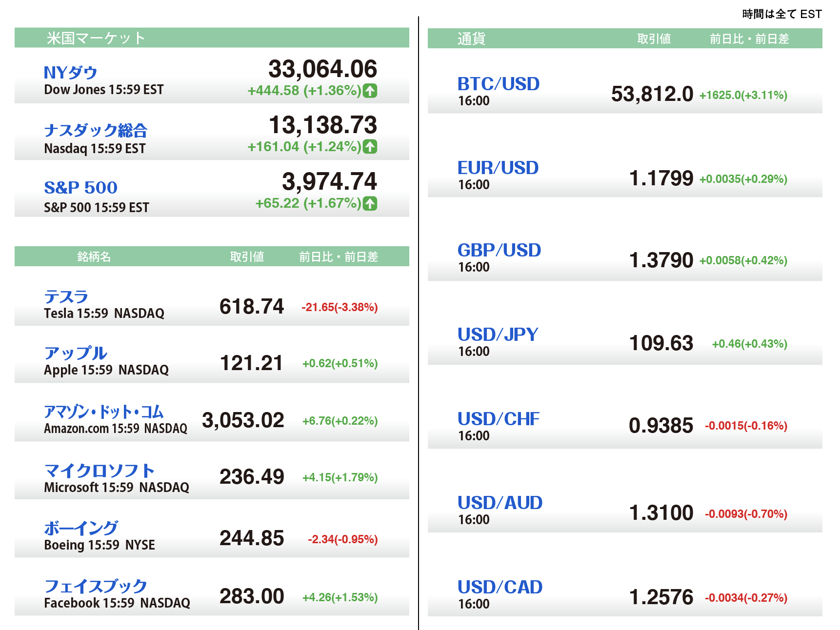
Task: Open the BTC/USD currency pair
Action: pos(498,84)
